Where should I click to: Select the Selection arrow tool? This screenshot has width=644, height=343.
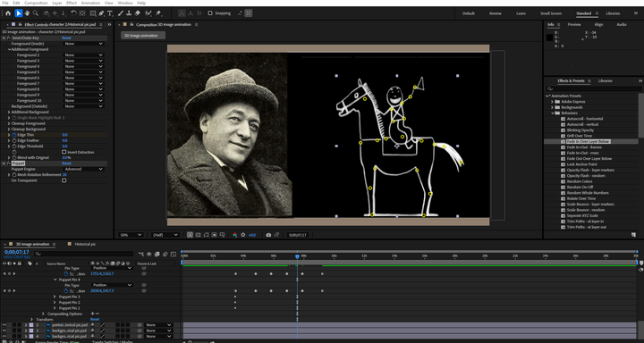pos(19,13)
